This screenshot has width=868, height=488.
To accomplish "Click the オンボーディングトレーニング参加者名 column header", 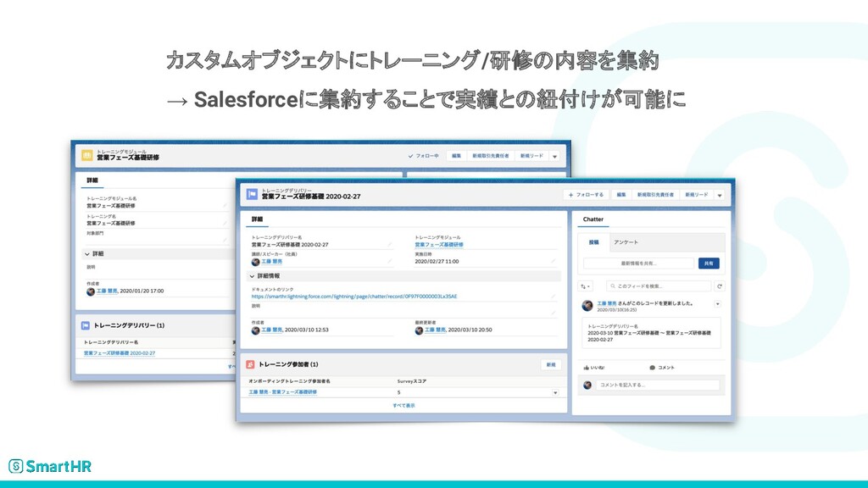I will point(289,381).
